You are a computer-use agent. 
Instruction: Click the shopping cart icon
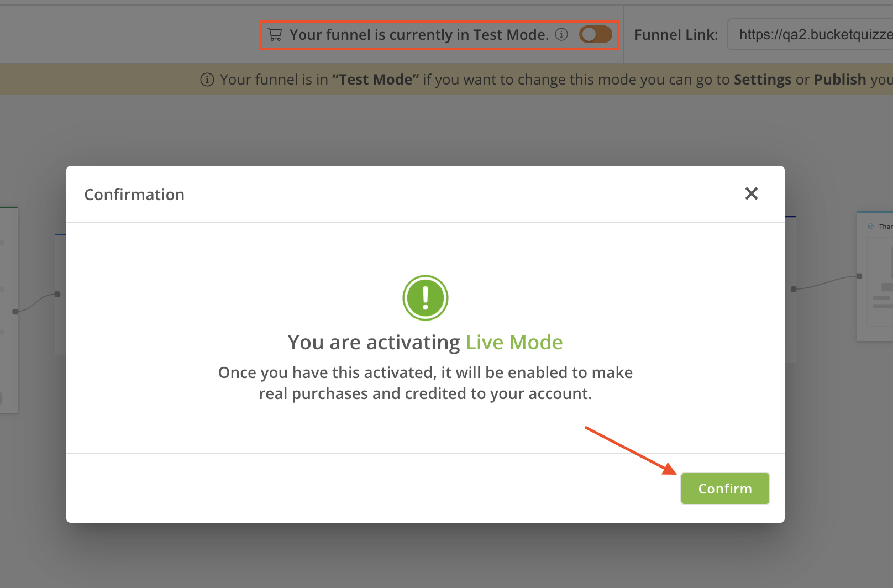point(275,34)
